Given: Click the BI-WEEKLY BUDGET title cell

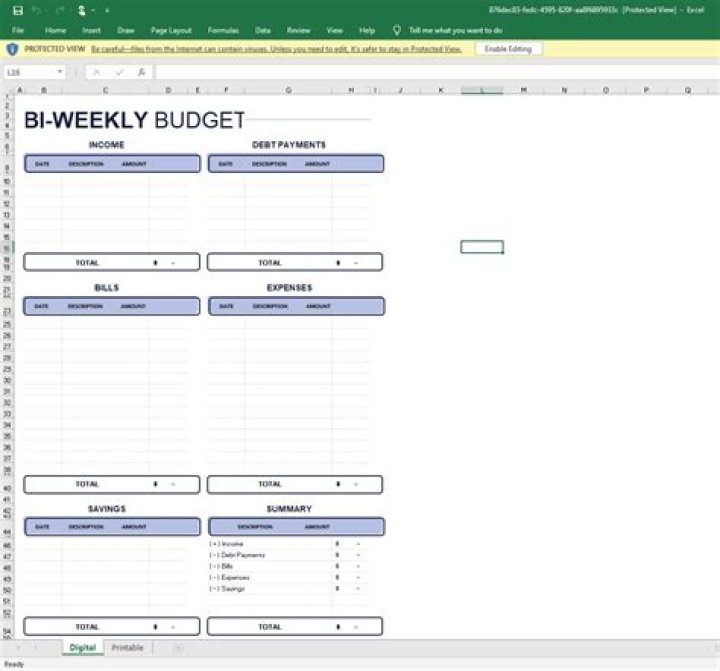Looking at the screenshot, I should click(134, 121).
